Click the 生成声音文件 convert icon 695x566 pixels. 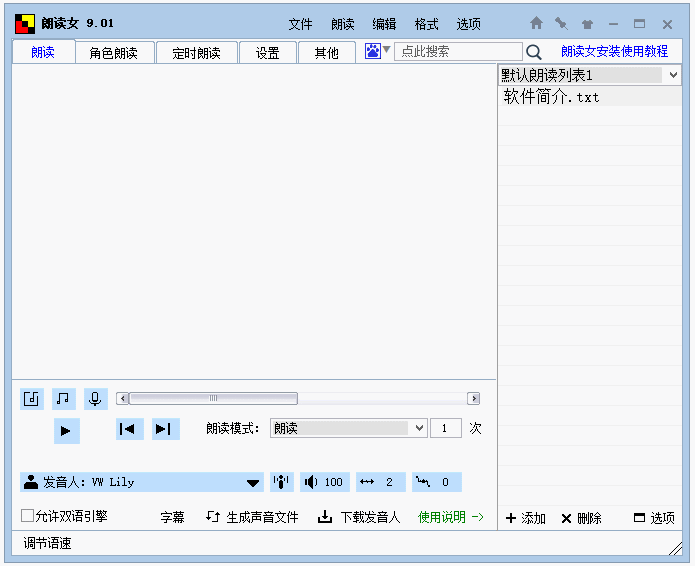pyautogui.click(x=213, y=517)
